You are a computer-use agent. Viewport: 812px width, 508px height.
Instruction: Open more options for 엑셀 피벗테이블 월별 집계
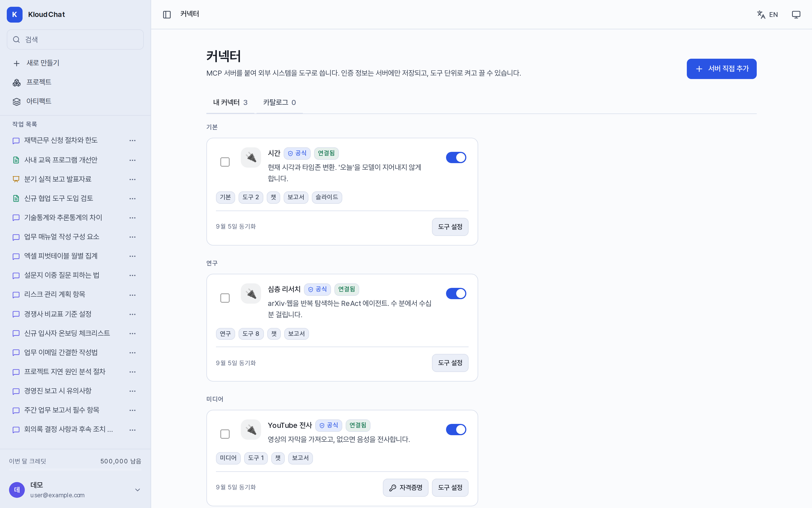click(133, 256)
